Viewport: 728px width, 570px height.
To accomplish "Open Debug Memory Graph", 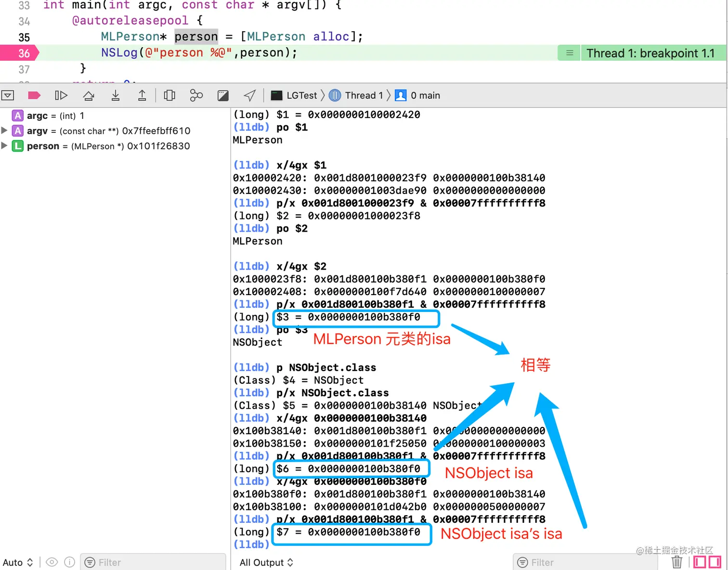I will 196,95.
